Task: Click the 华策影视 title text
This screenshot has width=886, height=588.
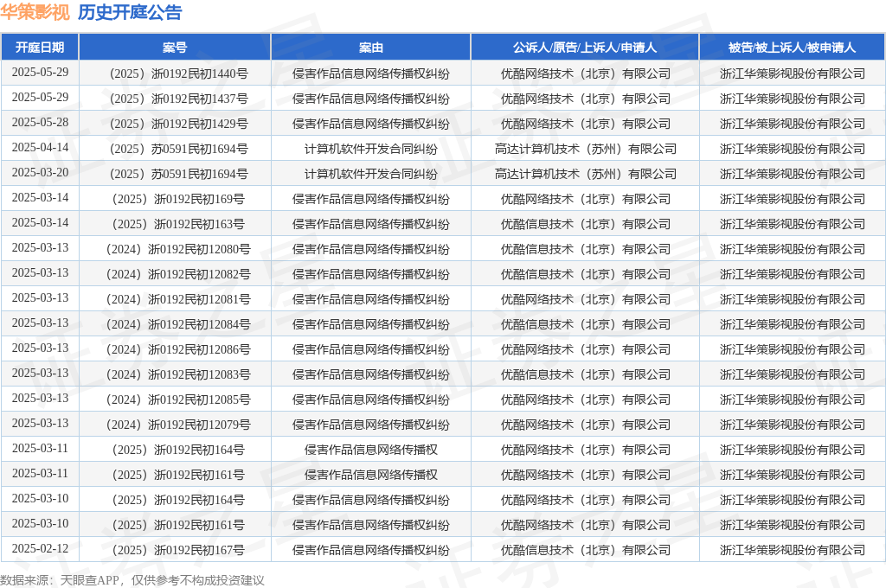Action: 35,12
